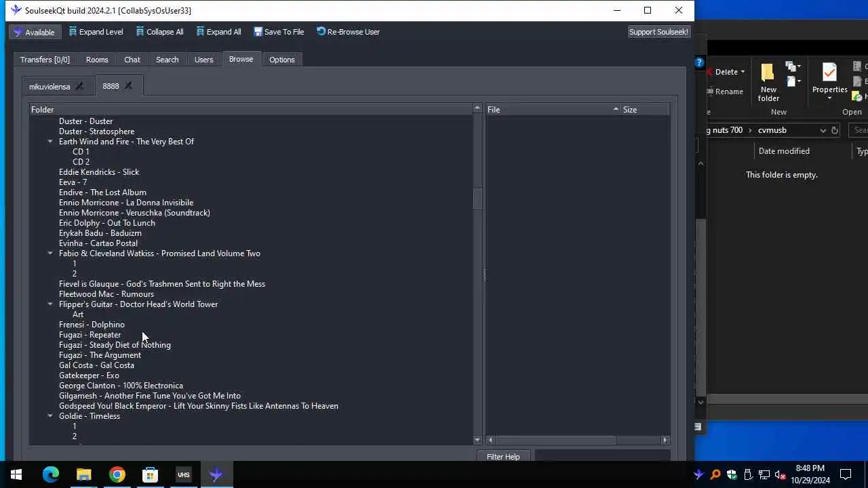Switch to the Search tab
The width and height of the screenshot is (868, 488).
coord(167,60)
